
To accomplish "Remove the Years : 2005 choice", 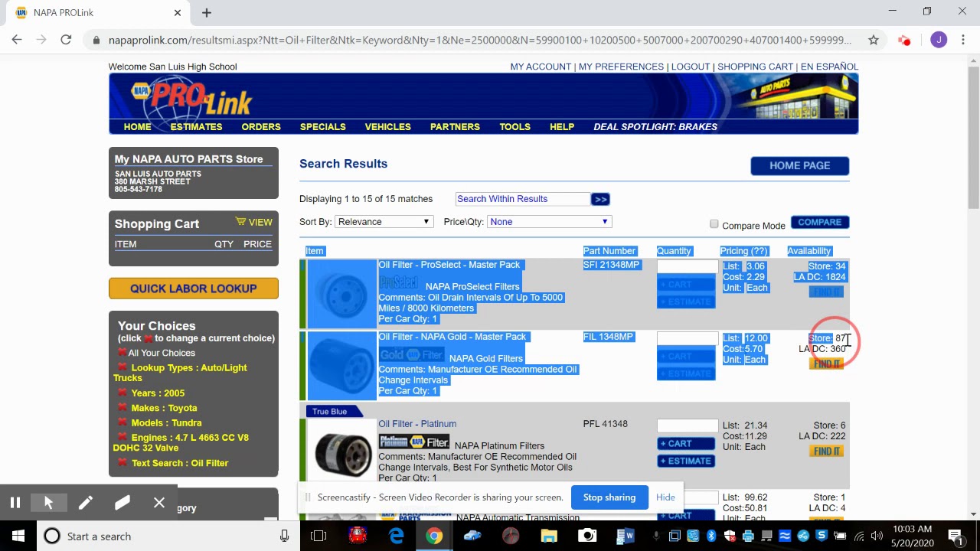I will pyautogui.click(x=122, y=393).
